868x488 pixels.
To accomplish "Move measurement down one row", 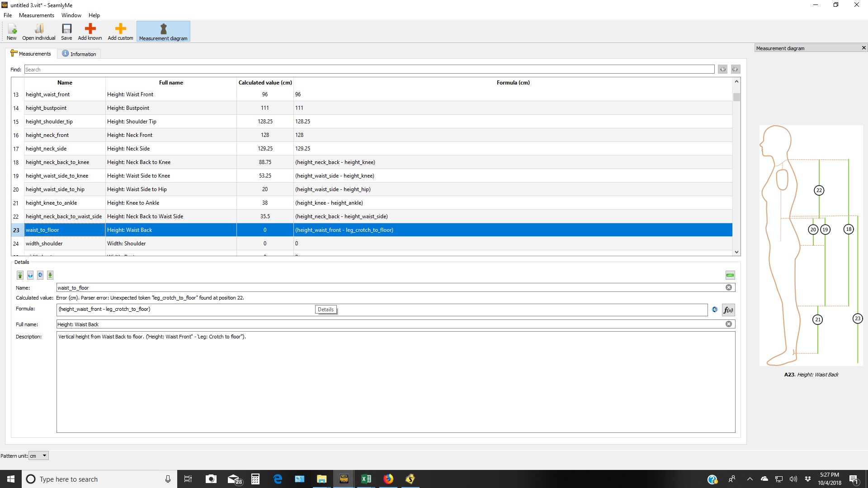I will (40, 275).
